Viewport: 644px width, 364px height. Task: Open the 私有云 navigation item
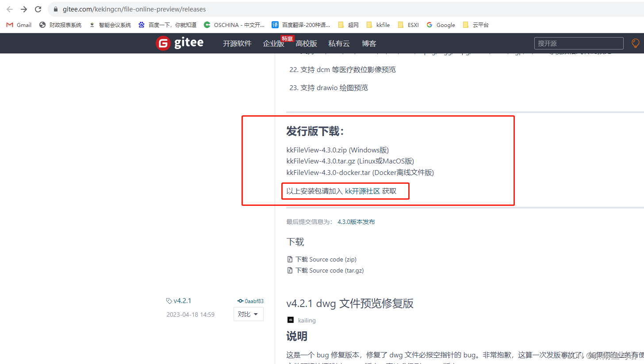339,43
